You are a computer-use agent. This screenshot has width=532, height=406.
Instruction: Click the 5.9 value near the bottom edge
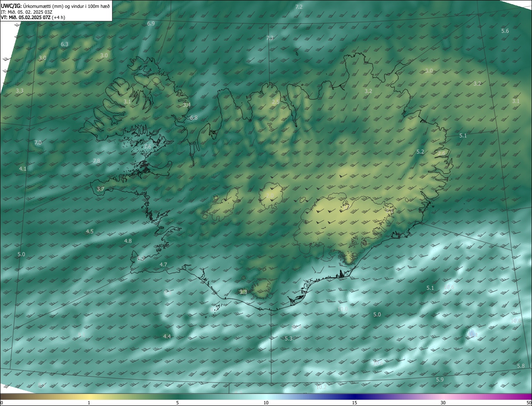click(440, 380)
